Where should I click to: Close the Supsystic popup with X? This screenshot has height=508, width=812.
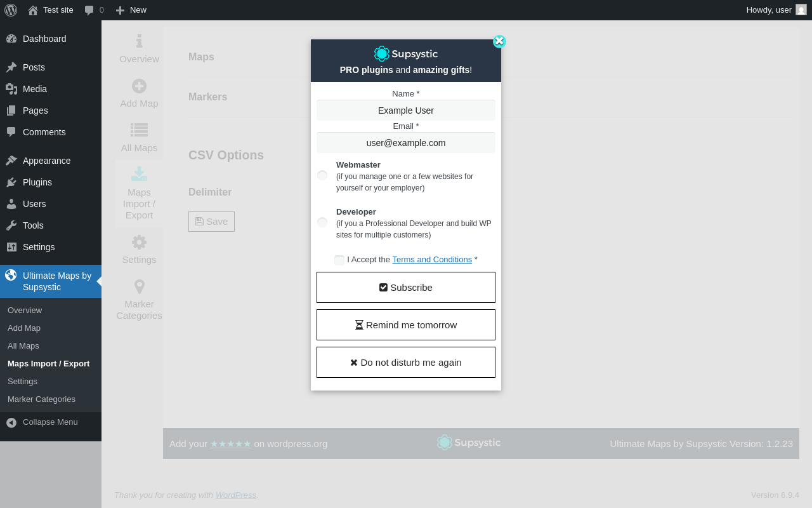[x=499, y=41]
